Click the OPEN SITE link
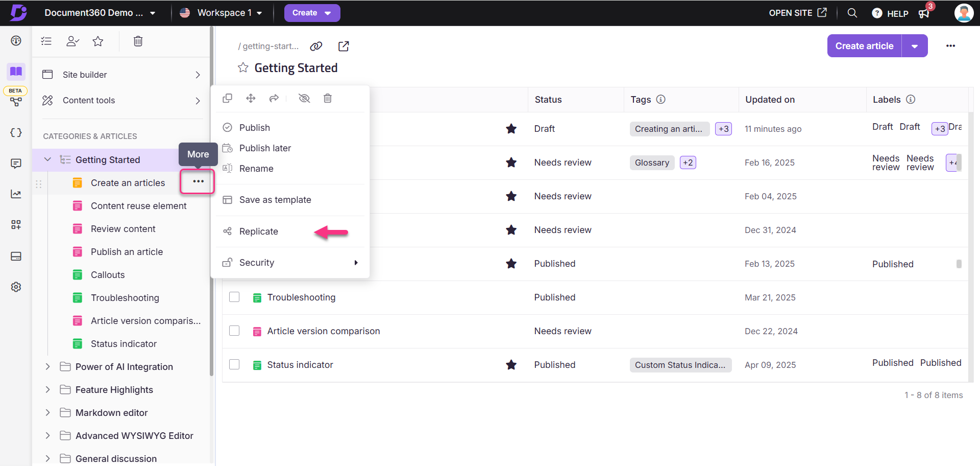Image resolution: width=980 pixels, height=466 pixels. [798, 13]
